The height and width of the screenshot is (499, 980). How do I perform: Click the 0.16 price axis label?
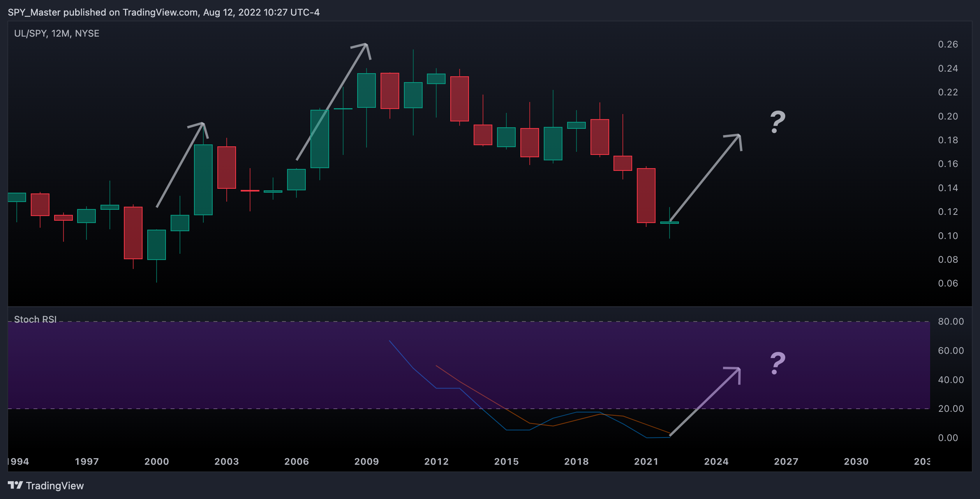[948, 164]
